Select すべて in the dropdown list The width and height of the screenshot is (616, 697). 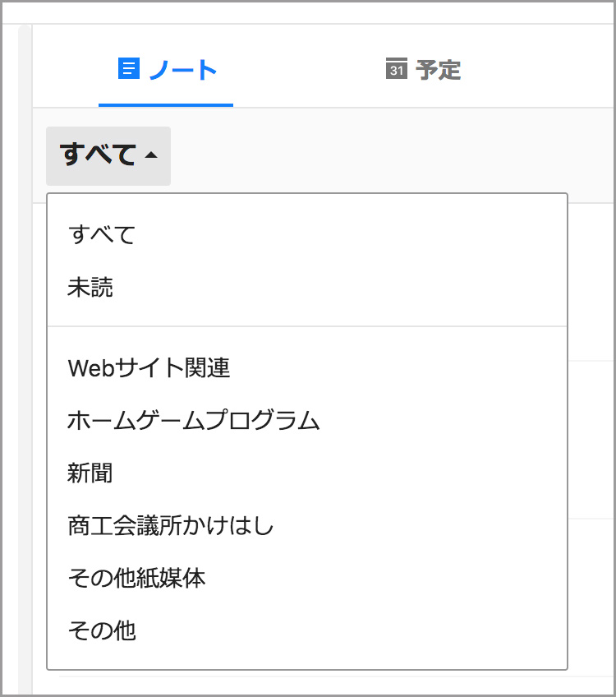pos(102,235)
